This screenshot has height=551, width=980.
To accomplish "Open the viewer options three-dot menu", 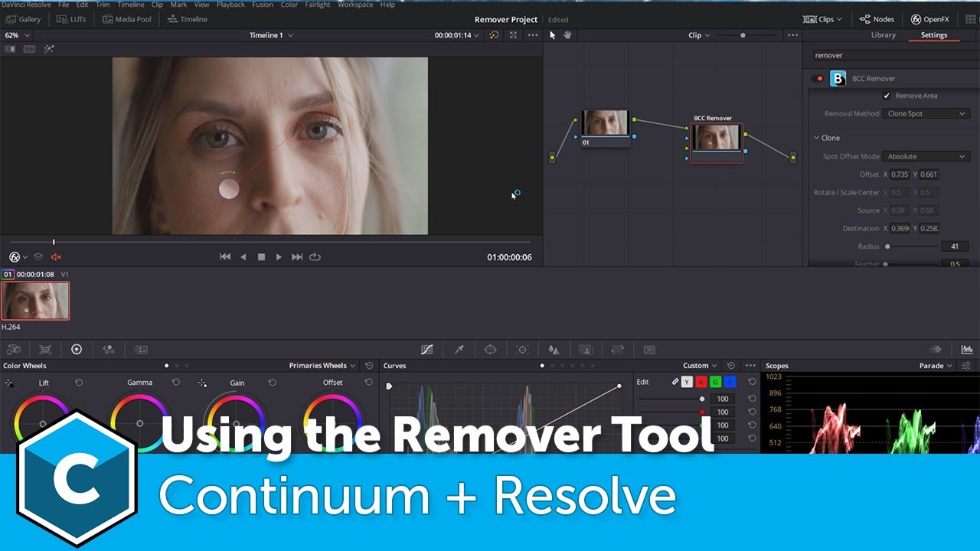I will point(532,35).
